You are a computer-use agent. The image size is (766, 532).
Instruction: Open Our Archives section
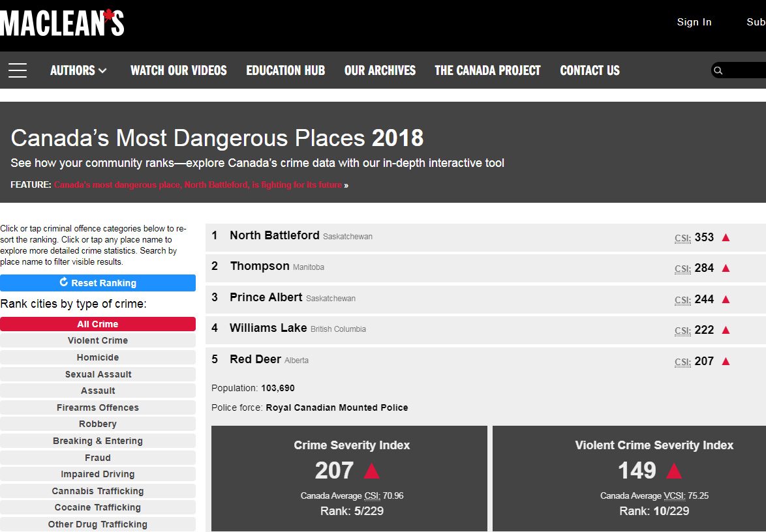click(380, 70)
